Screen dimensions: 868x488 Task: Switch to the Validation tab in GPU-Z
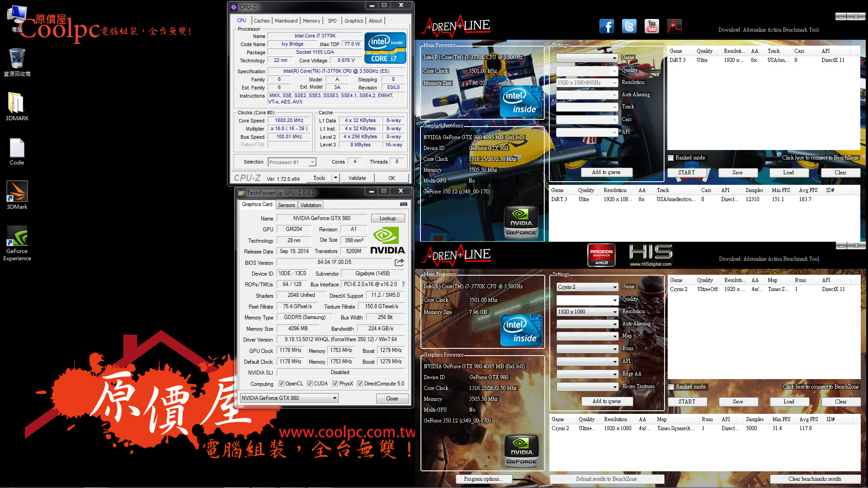tap(311, 205)
